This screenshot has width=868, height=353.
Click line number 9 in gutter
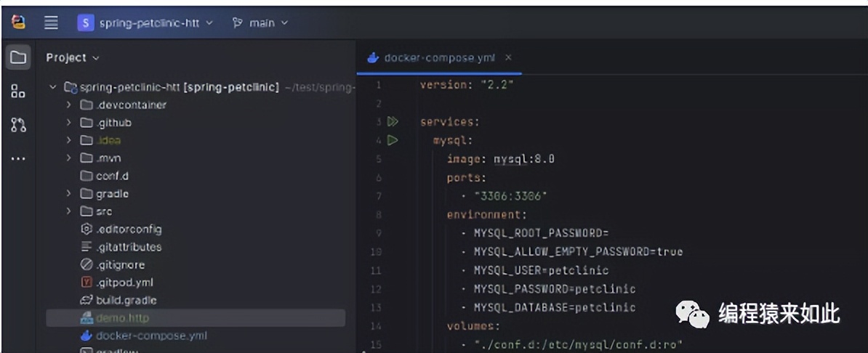[x=379, y=233]
